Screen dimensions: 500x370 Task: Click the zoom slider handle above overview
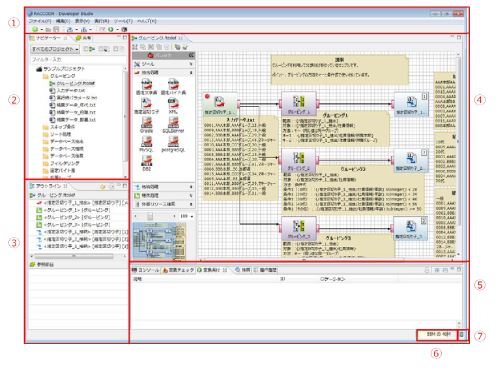click(x=150, y=217)
